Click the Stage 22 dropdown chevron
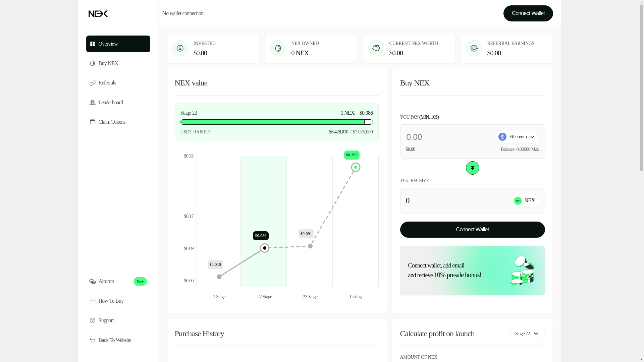Image resolution: width=644 pixels, height=362 pixels. pyautogui.click(x=536, y=334)
